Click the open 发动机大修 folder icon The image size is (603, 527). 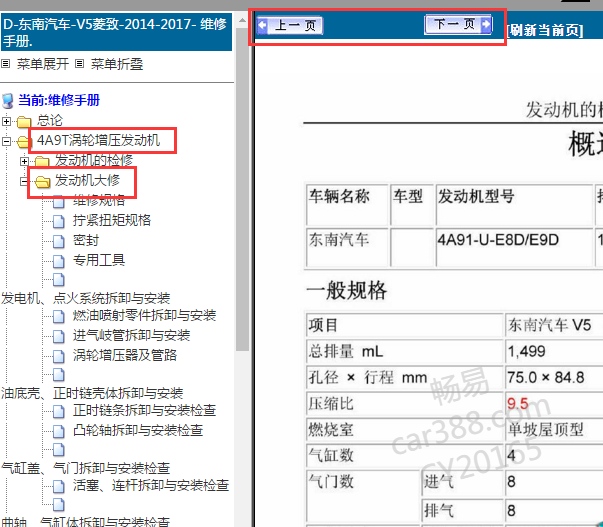(x=42, y=181)
